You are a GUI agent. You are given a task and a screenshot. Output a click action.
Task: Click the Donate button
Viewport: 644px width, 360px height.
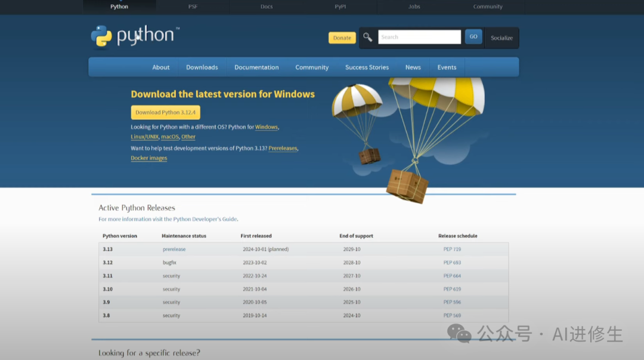tap(342, 38)
